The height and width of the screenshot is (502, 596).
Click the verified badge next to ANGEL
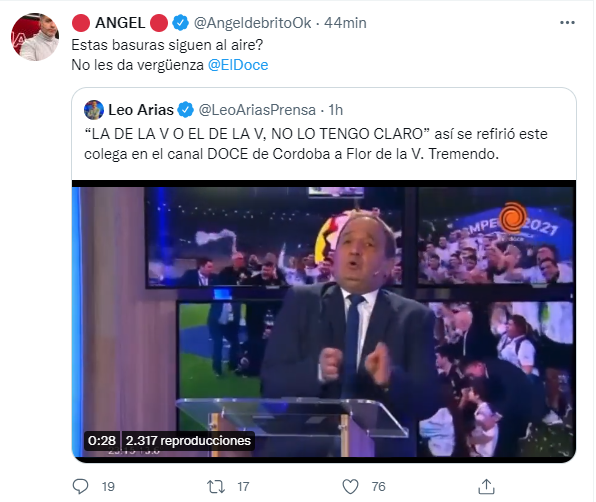tap(181, 23)
